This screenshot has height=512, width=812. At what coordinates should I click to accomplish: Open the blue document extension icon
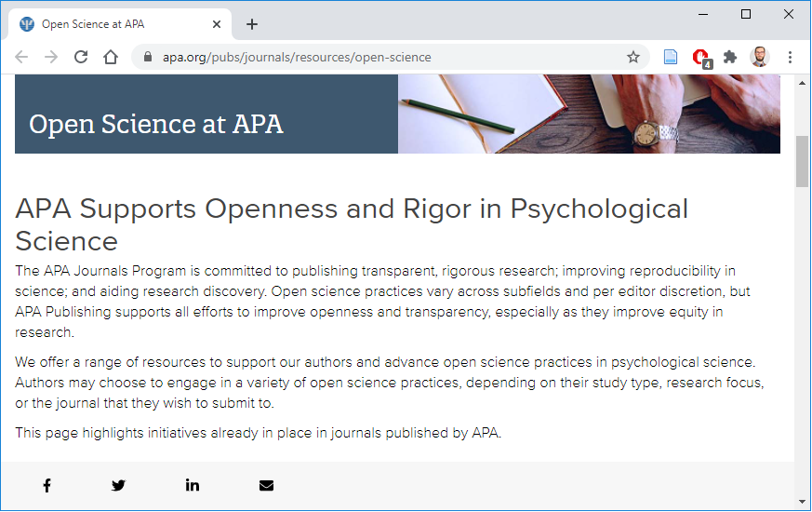click(x=671, y=57)
